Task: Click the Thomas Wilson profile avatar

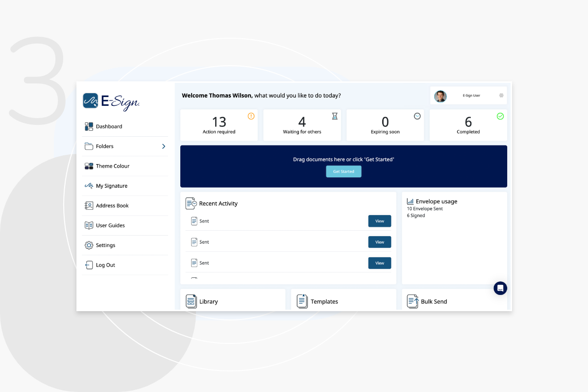Action: coord(441,96)
